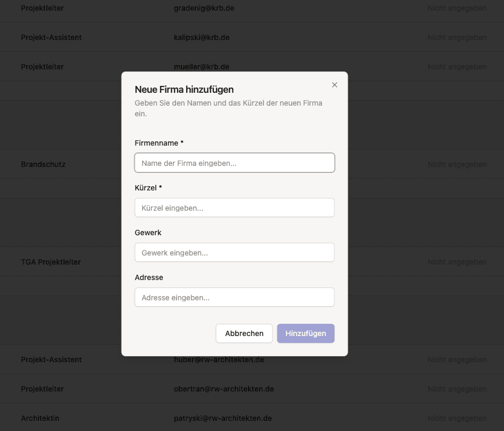Select the Gewerk eingeben input box
The height and width of the screenshot is (431, 504).
[x=234, y=253]
